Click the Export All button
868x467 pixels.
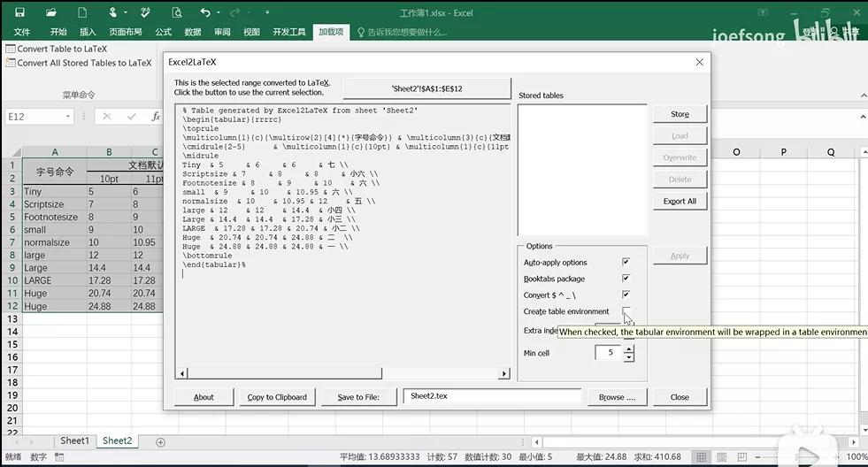click(680, 201)
